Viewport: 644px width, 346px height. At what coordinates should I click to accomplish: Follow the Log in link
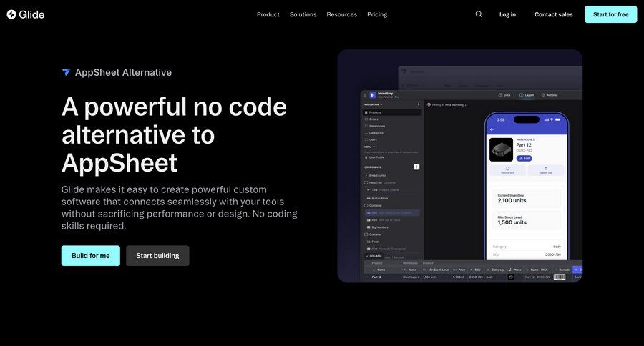(507, 14)
